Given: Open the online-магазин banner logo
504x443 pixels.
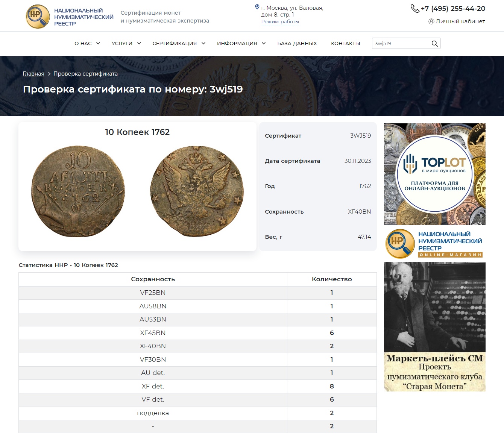Looking at the screenshot, I should click(x=434, y=244).
